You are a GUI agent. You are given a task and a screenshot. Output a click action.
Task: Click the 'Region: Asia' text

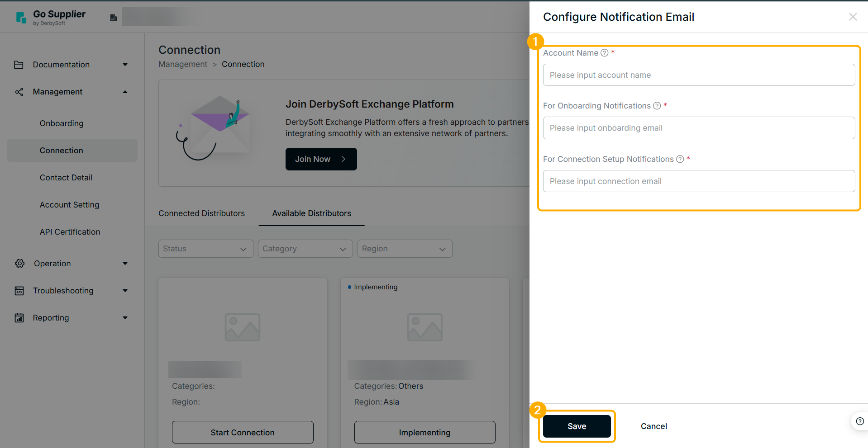coord(377,402)
